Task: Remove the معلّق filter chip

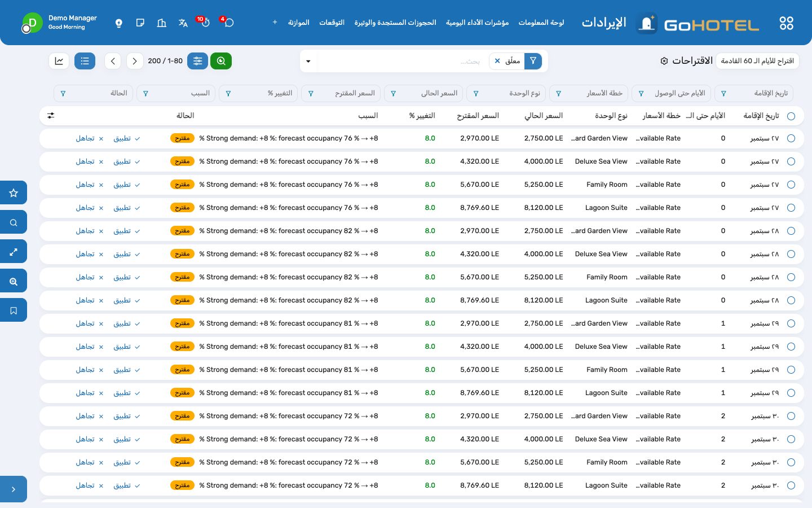Action: coord(497,61)
